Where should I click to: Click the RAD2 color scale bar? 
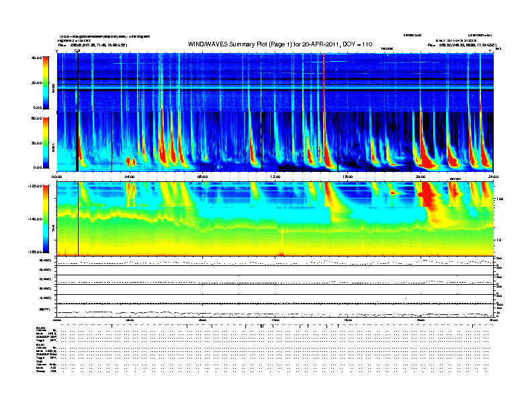46,83
